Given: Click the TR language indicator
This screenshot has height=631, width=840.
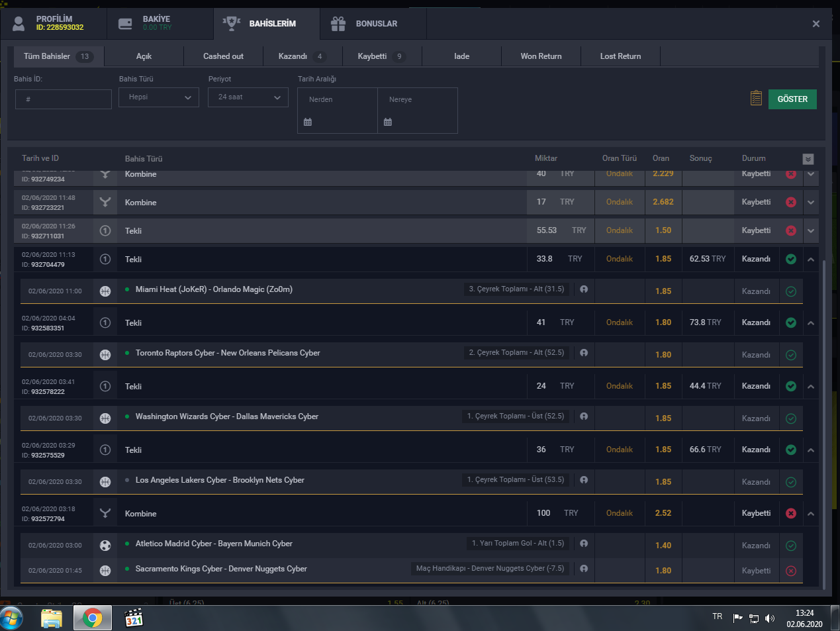Looking at the screenshot, I should pos(718,616).
